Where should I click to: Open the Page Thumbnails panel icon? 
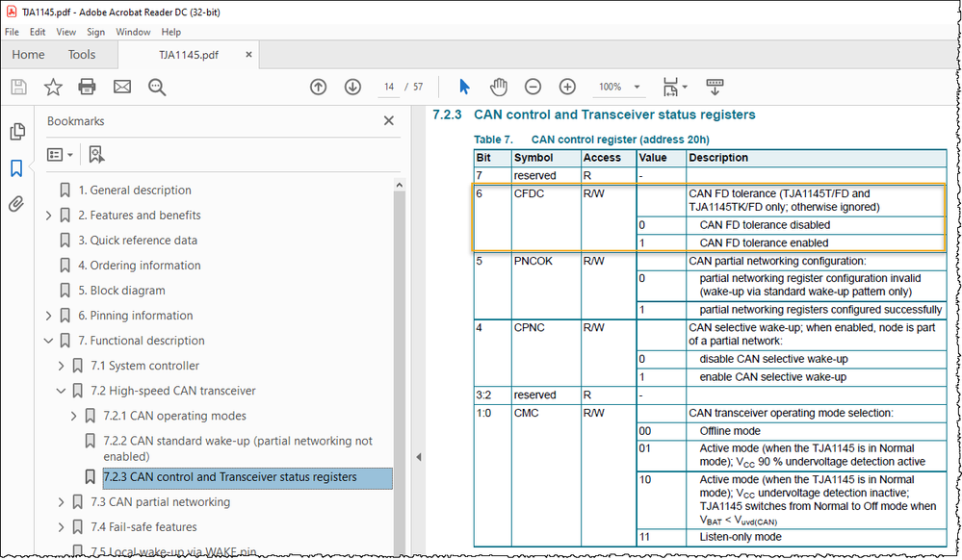pos(17,131)
